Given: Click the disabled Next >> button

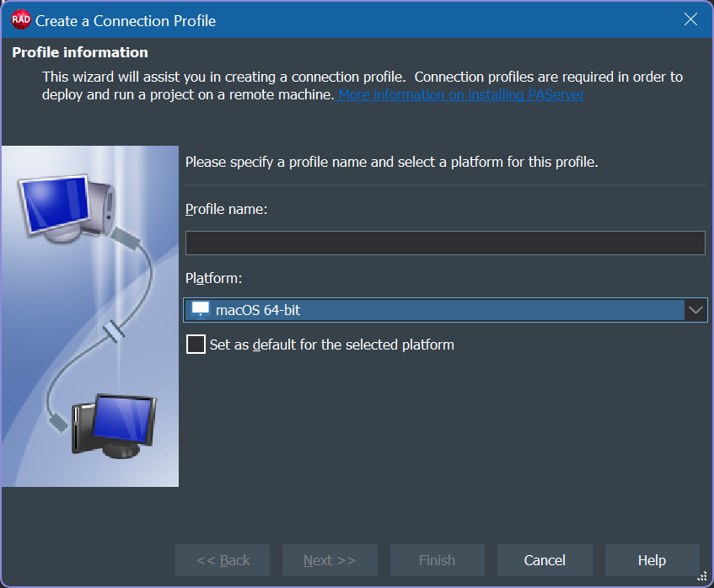Looking at the screenshot, I should click(330, 560).
